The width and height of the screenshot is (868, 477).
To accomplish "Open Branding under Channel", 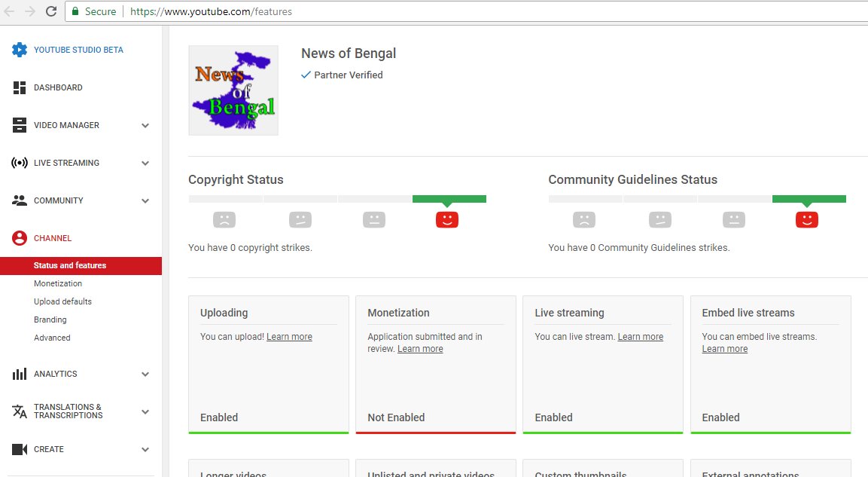I will pyautogui.click(x=50, y=320).
